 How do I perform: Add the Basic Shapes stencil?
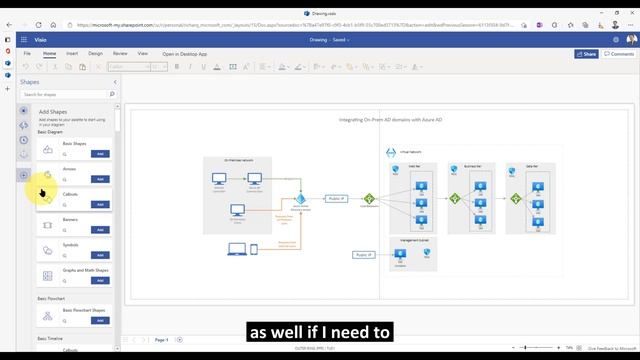tap(100, 154)
